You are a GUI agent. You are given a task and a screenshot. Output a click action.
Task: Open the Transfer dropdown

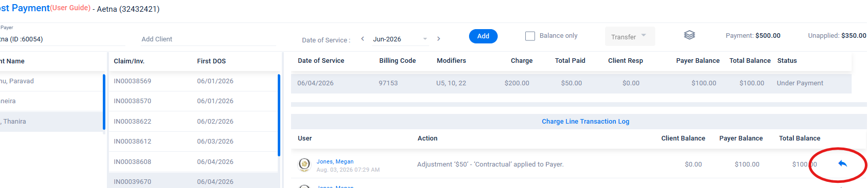point(630,36)
